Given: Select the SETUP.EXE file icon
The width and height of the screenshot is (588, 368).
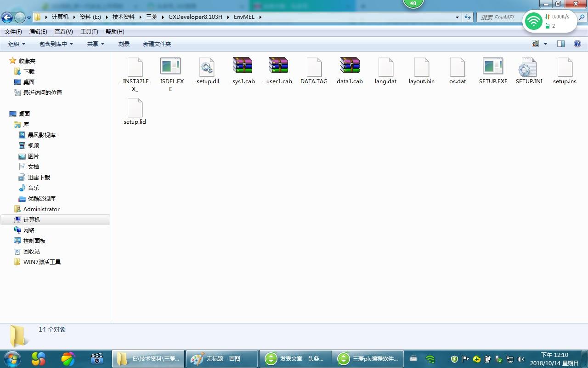Looking at the screenshot, I should pos(493,67).
